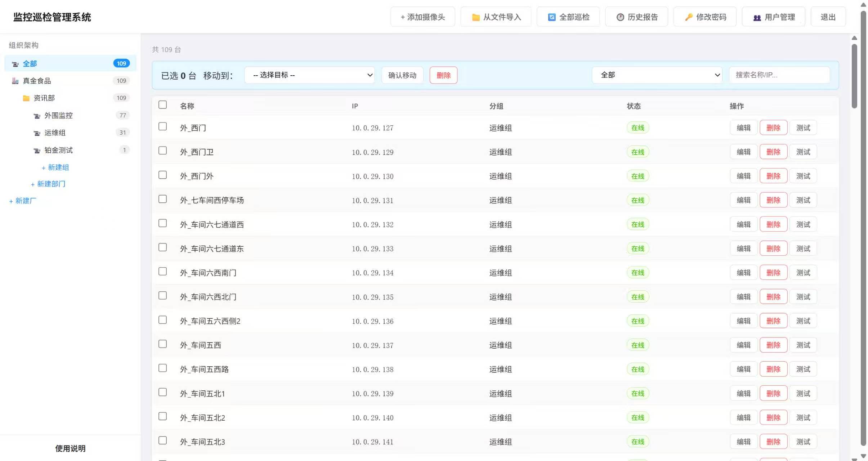The image size is (868, 461).
Task: Click 新建部门 link
Action: coord(48,184)
